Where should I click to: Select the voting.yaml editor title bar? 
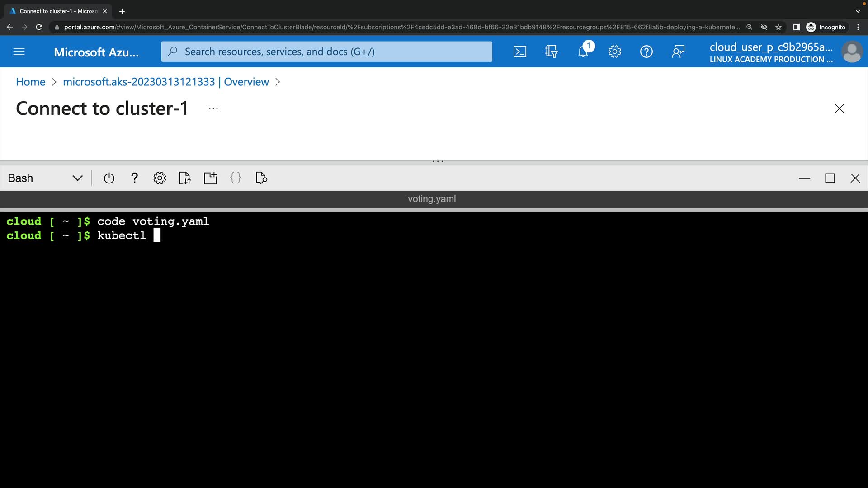432,199
